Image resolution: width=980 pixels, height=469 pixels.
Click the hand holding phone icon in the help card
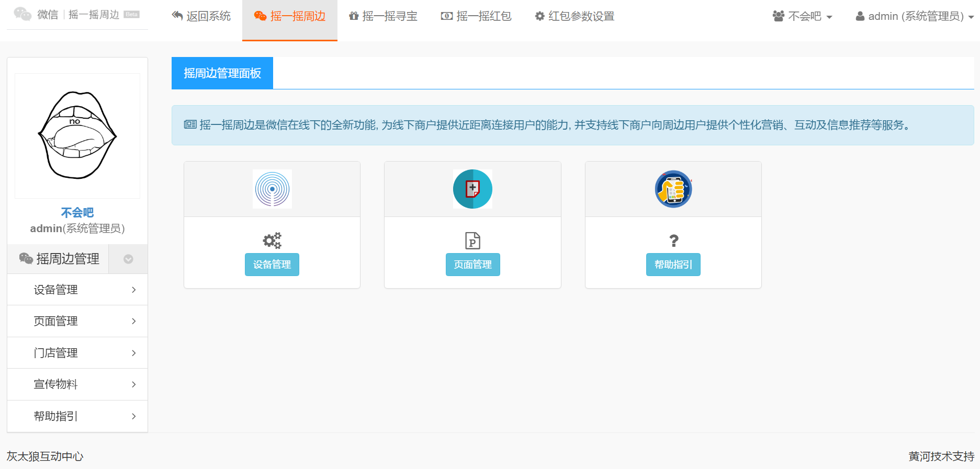673,189
